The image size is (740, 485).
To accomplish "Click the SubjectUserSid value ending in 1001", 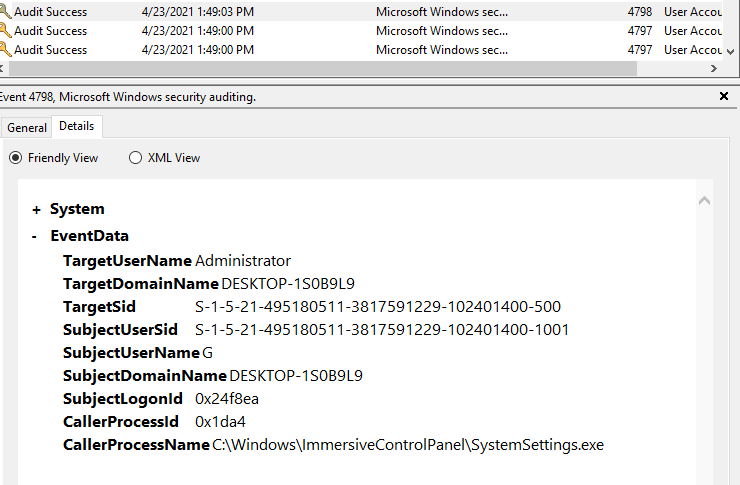I will pos(382,330).
